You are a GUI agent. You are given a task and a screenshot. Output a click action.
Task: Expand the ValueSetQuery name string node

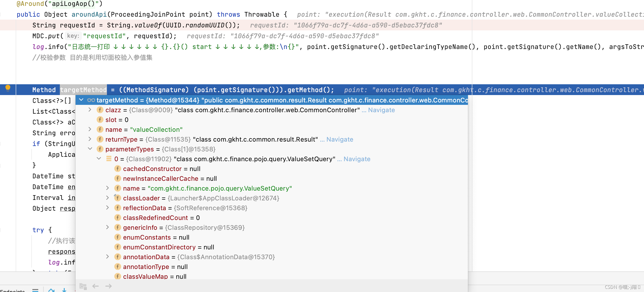tap(107, 188)
